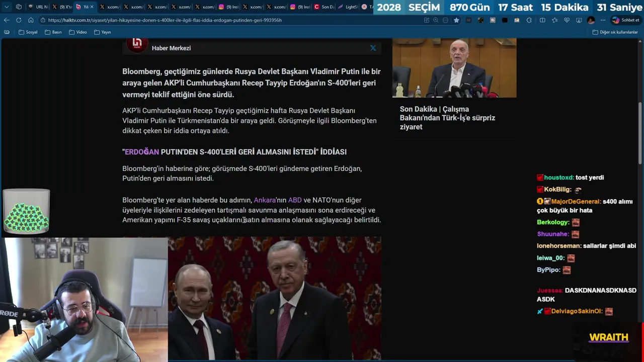
Task: Open the Yayın bookmarks folder
Action: coord(103,32)
